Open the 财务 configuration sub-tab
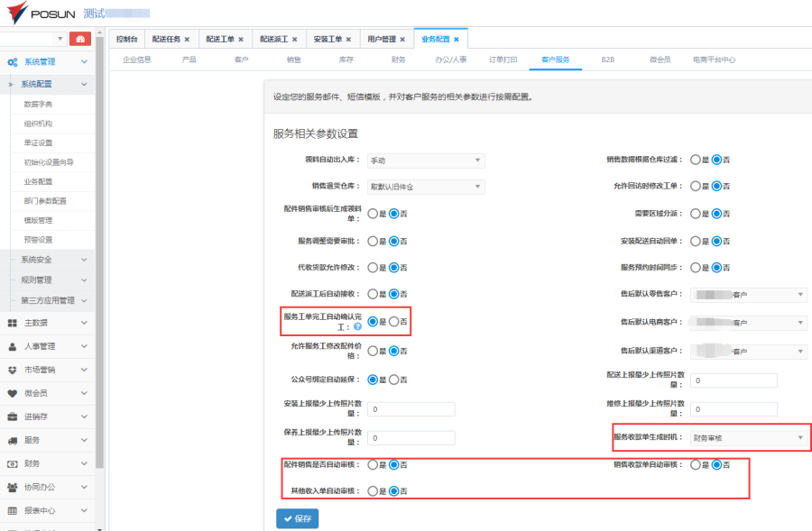The height and width of the screenshot is (531, 812). [x=398, y=60]
